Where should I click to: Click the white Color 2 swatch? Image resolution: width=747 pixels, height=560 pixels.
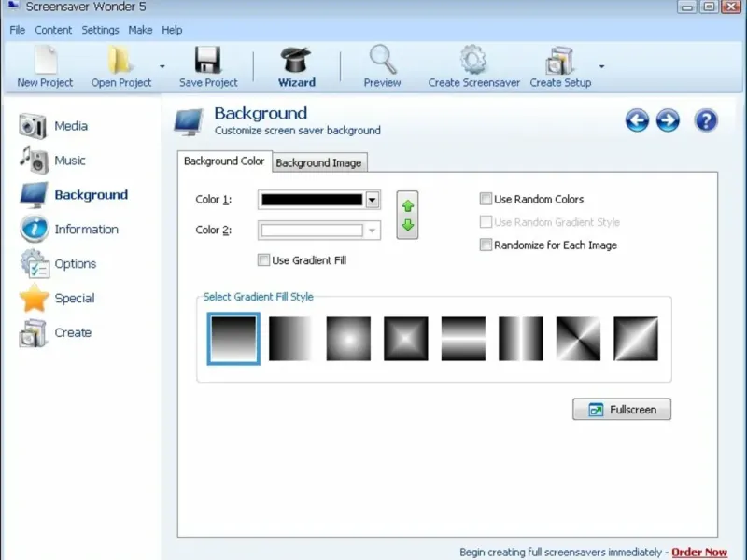click(x=312, y=231)
